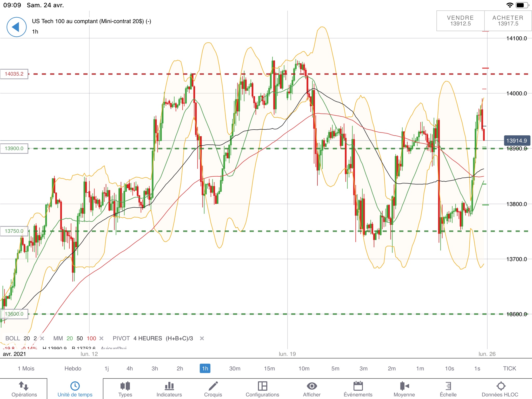The width and height of the screenshot is (532, 399).
Task: Select the 15m timeframe
Action: tap(269, 368)
